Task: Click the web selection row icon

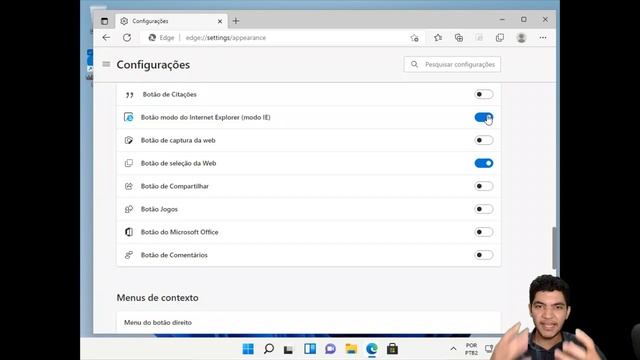Action: (x=129, y=163)
